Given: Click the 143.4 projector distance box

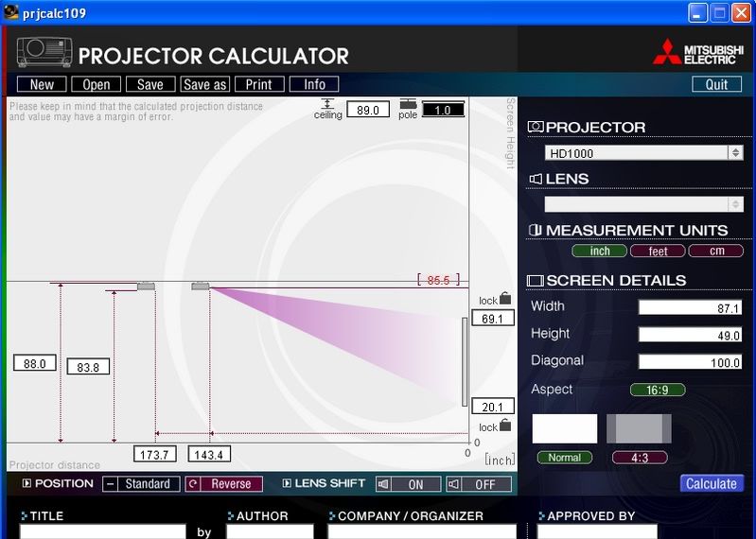Looking at the screenshot, I should pos(209,454).
